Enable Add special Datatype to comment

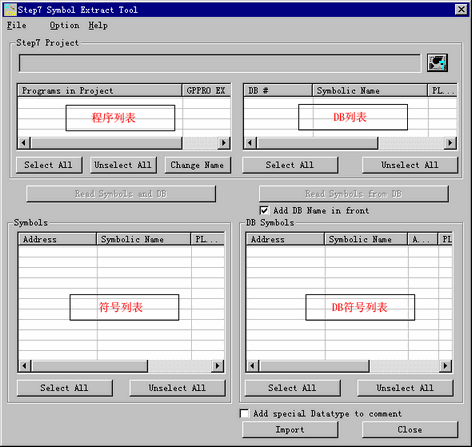(x=244, y=414)
